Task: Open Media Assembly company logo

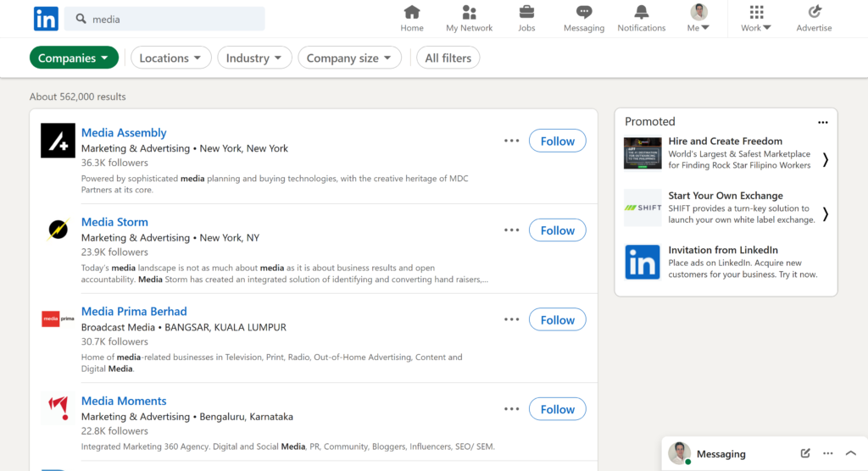Action: 58,141
